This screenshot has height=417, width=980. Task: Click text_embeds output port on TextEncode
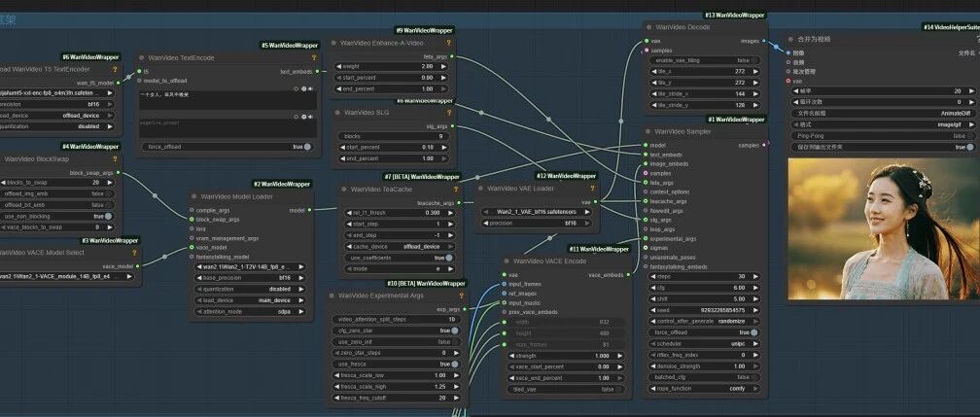pos(318,71)
